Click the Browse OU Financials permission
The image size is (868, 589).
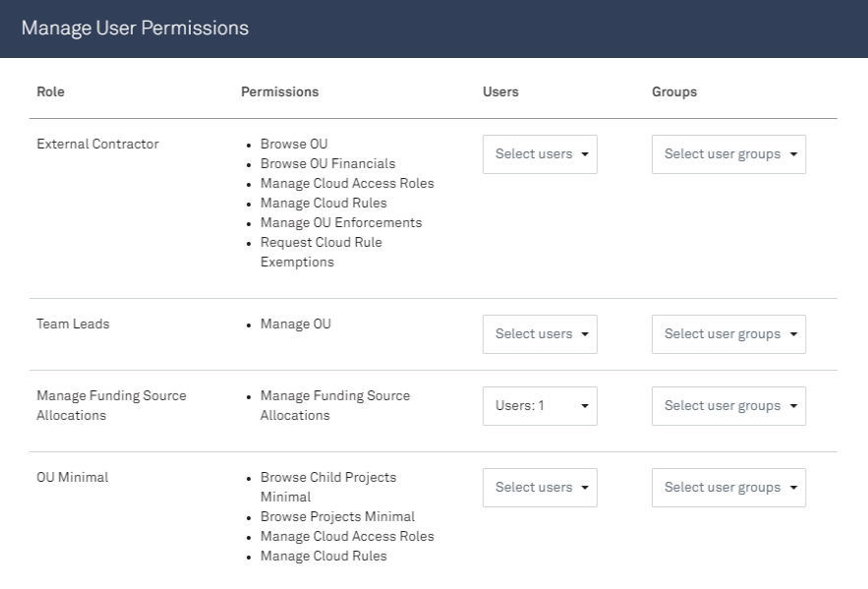pos(327,164)
